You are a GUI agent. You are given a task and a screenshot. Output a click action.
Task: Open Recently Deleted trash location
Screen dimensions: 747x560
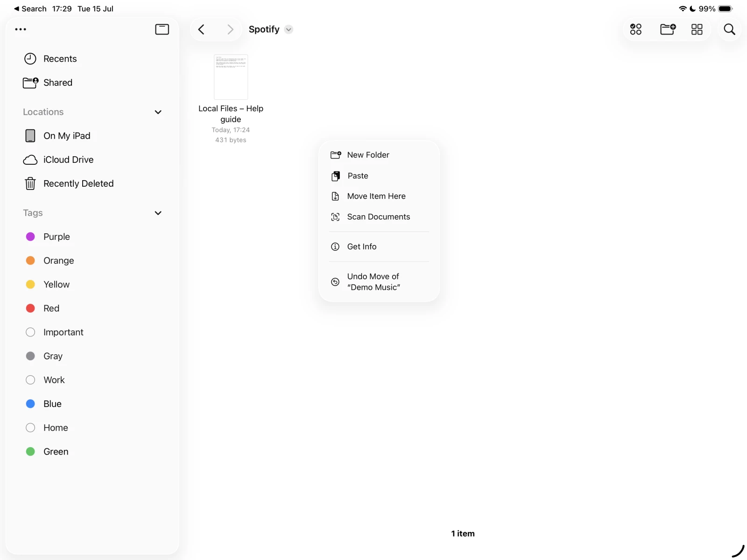pyautogui.click(x=78, y=183)
